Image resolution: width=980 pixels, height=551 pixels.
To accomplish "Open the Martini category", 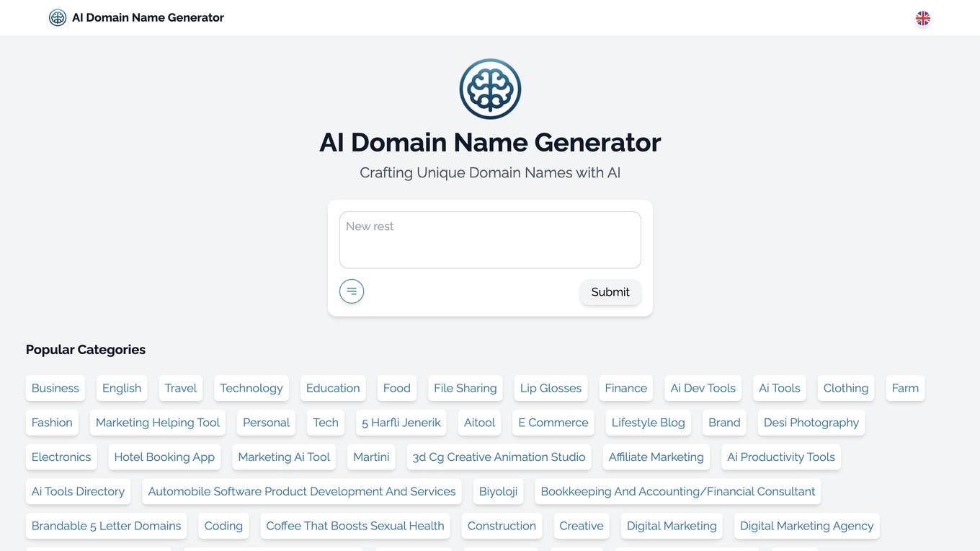I will pyautogui.click(x=371, y=457).
